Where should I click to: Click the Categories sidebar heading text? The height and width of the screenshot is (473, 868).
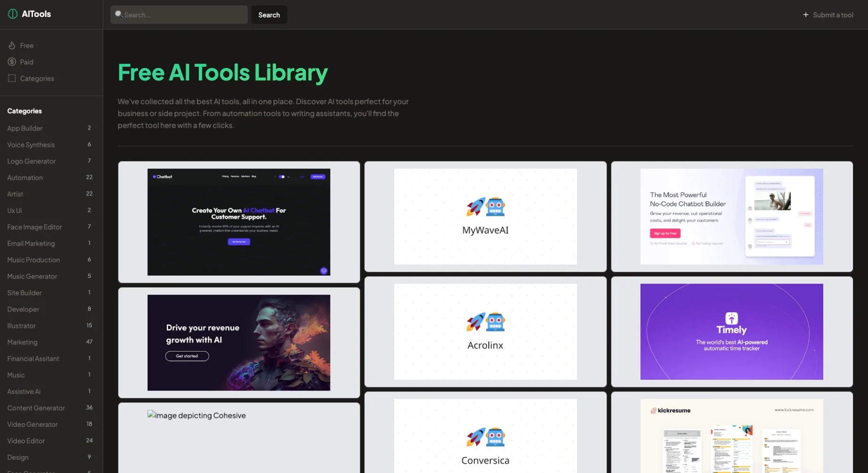24,111
